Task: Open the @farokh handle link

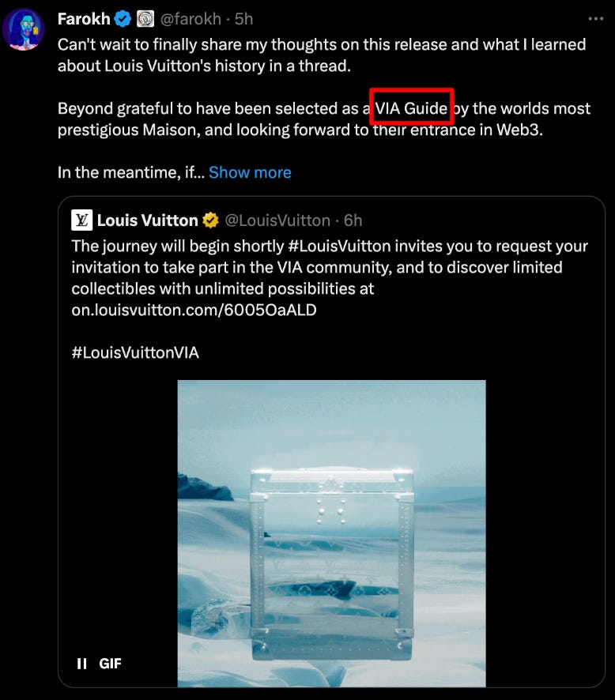Action: (191, 19)
